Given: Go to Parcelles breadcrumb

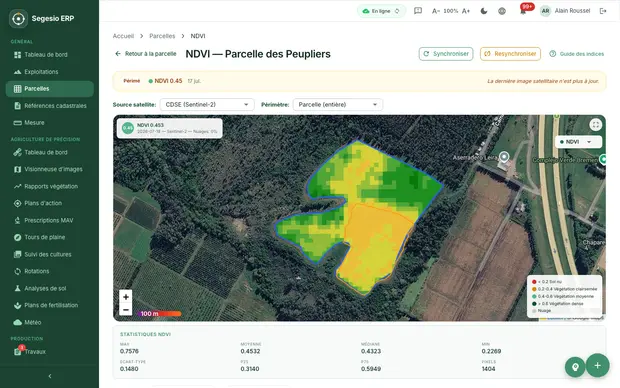Looking at the screenshot, I should click(162, 36).
